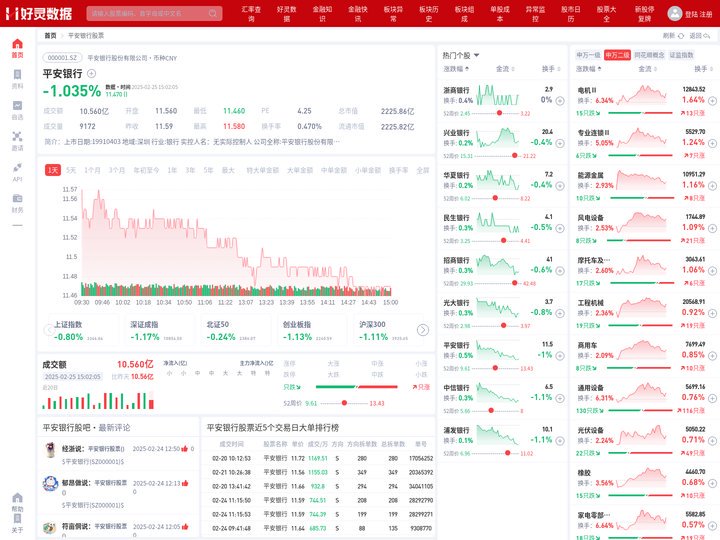Sort sector list by 涨跌幅 column

[x=589, y=69]
